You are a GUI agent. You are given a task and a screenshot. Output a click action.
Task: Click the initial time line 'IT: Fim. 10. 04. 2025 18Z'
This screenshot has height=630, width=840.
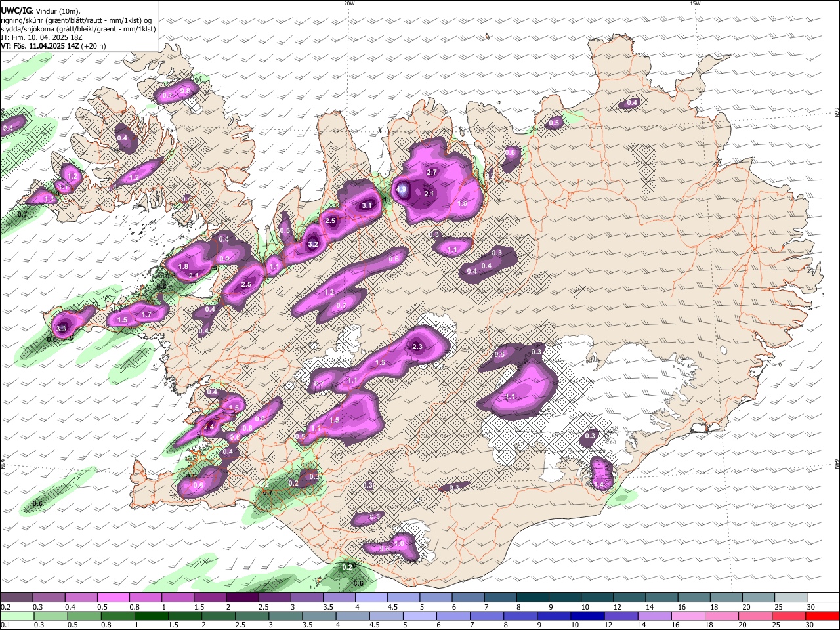(x=42, y=37)
